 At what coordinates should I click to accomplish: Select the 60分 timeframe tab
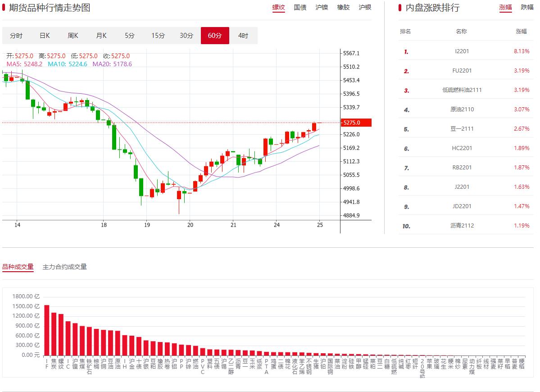coord(215,36)
